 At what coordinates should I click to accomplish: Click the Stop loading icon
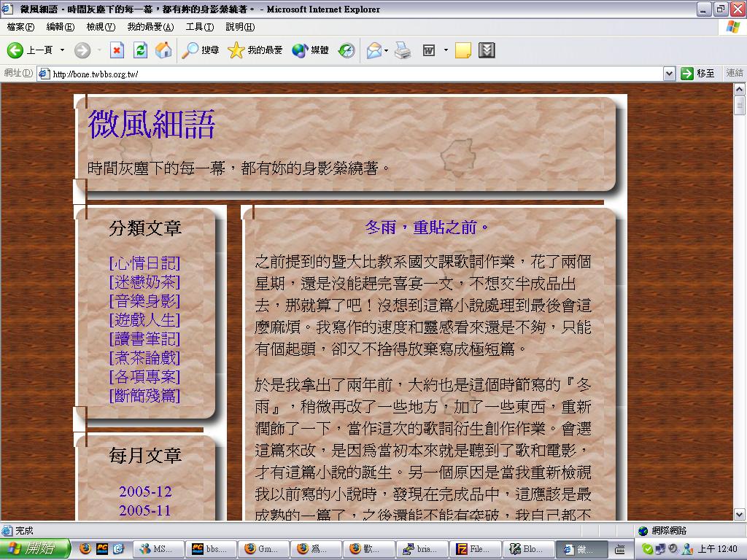(x=117, y=50)
